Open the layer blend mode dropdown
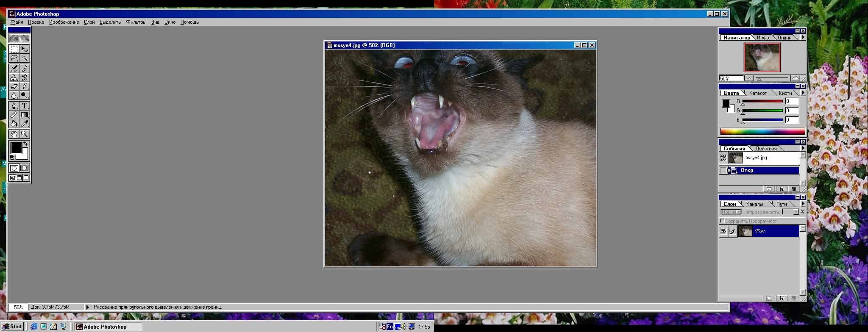This screenshot has width=868, height=332. click(731, 212)
